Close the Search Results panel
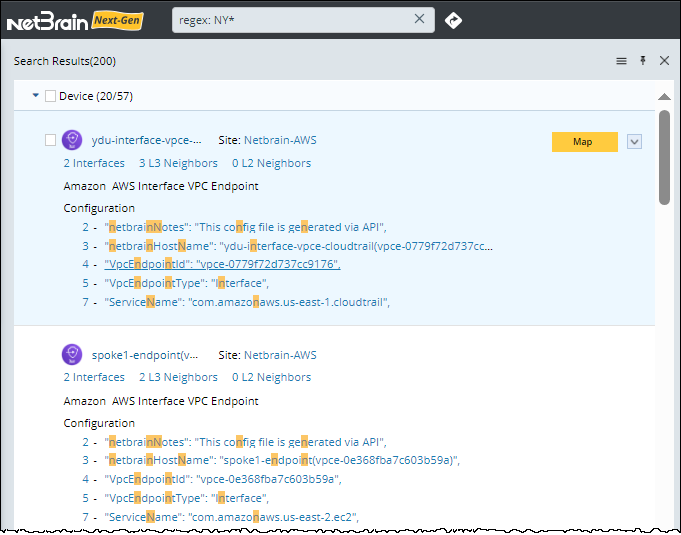Image resolution: width=681 pixels, height=535 pixels. [664, 61]
